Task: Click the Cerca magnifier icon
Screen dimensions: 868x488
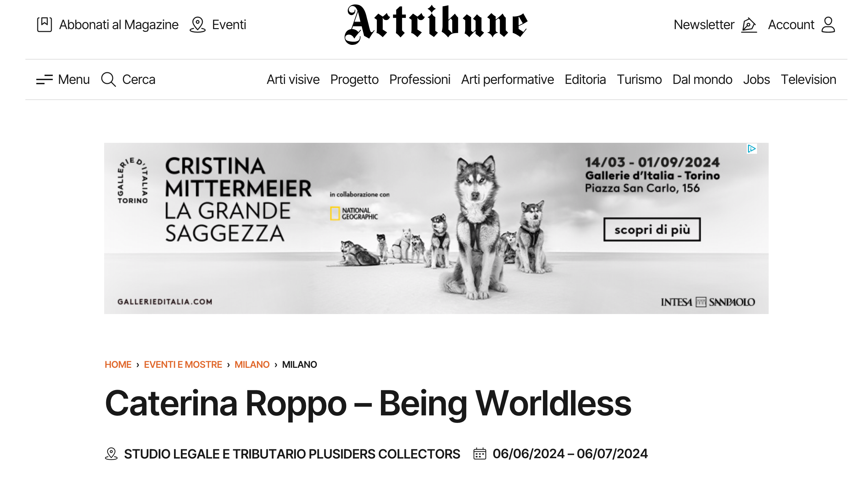Action: pyautogui.click(x=109, y=79)
